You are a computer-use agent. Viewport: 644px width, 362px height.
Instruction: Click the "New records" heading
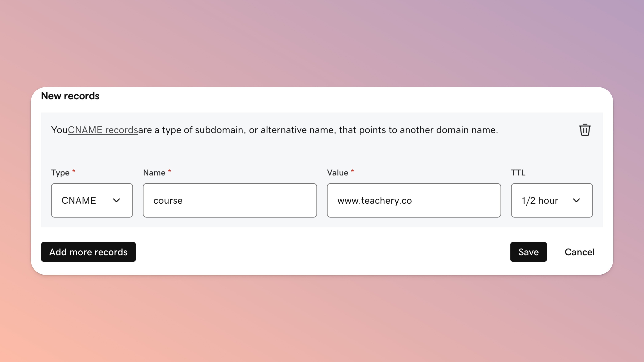point(70,96)
